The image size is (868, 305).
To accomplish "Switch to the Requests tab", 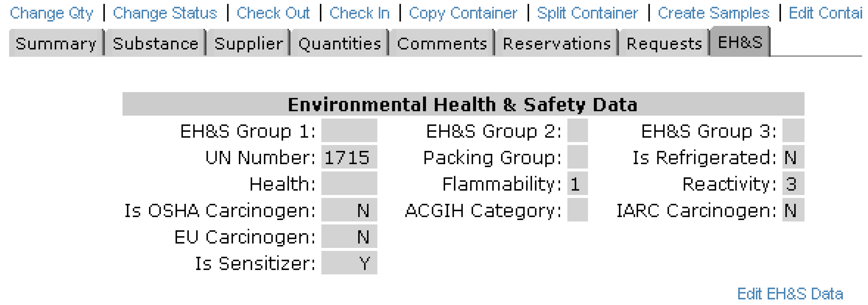I will click(x=664, y=44).
